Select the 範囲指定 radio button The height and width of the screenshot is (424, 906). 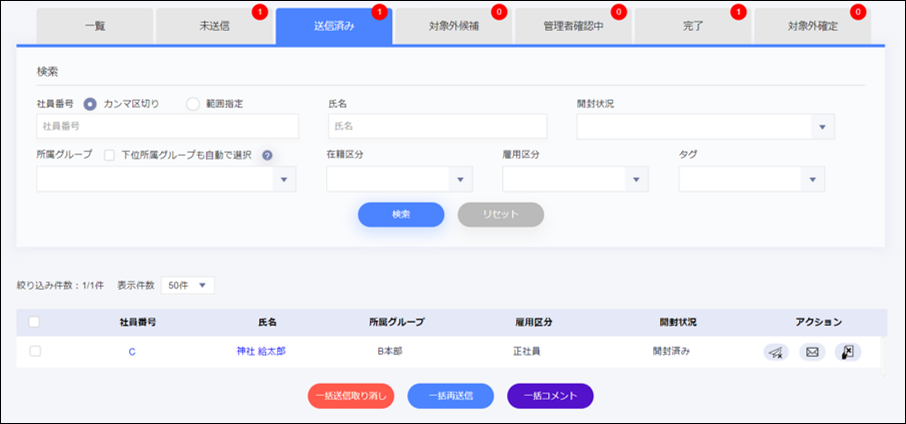click(193, 103)
